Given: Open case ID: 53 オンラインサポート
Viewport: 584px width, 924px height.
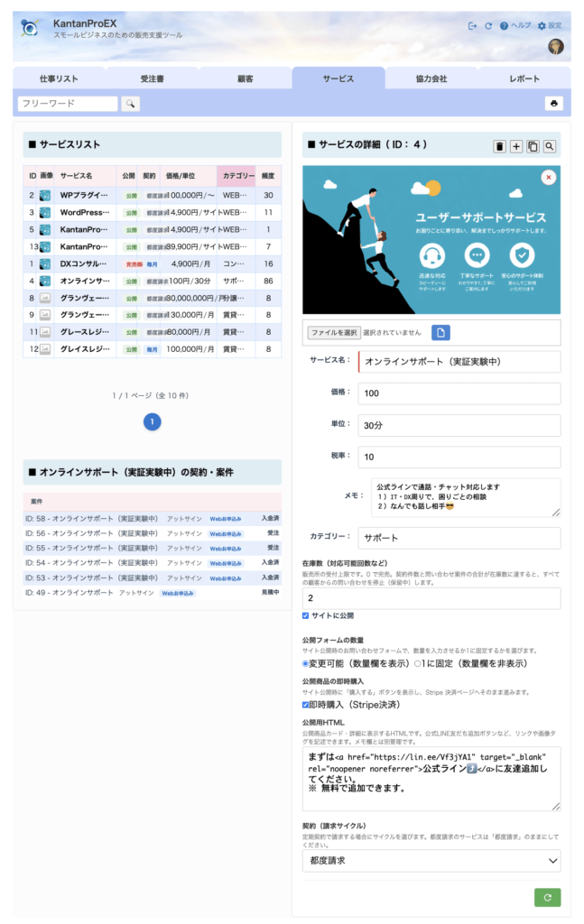Looking at the screenshot, I should pos(152,578).
